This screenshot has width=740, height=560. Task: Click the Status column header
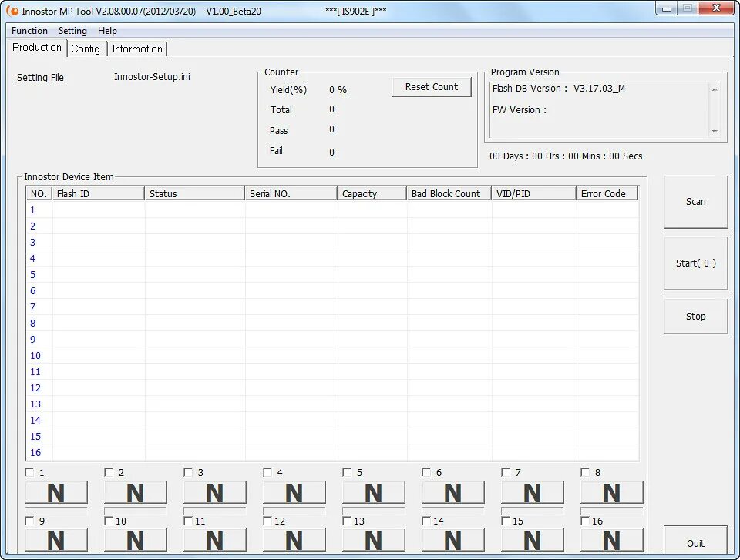pos(194,193)
